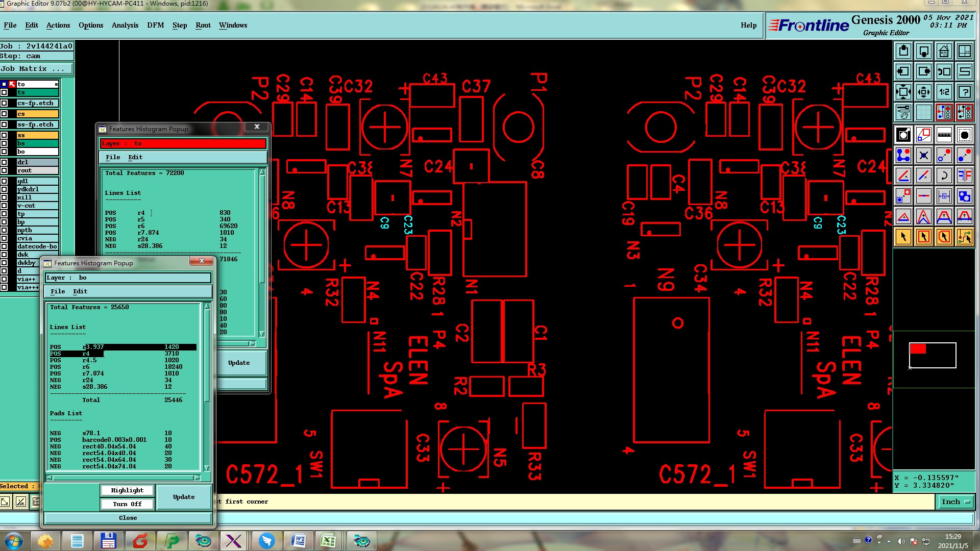Click the pan left arrow icon
This screenshot has width=980, height=551.
click(903, 71)
